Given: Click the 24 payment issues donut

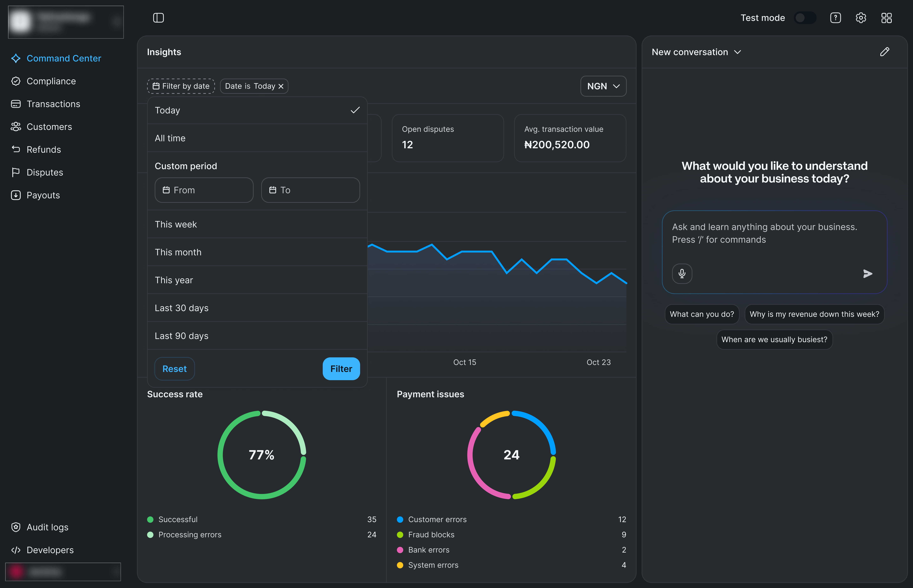Looking at the screenshot, I should 512,455.
